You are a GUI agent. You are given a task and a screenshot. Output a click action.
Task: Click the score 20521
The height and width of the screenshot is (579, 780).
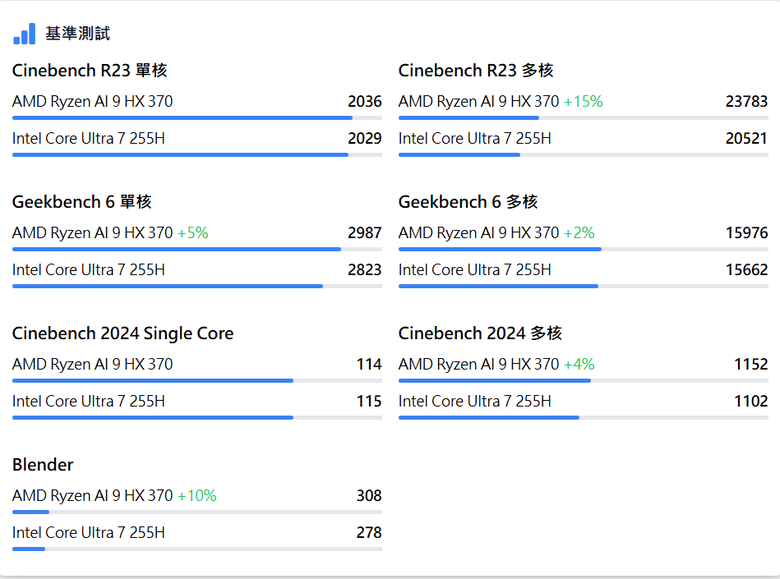click(x=746, y=138)
